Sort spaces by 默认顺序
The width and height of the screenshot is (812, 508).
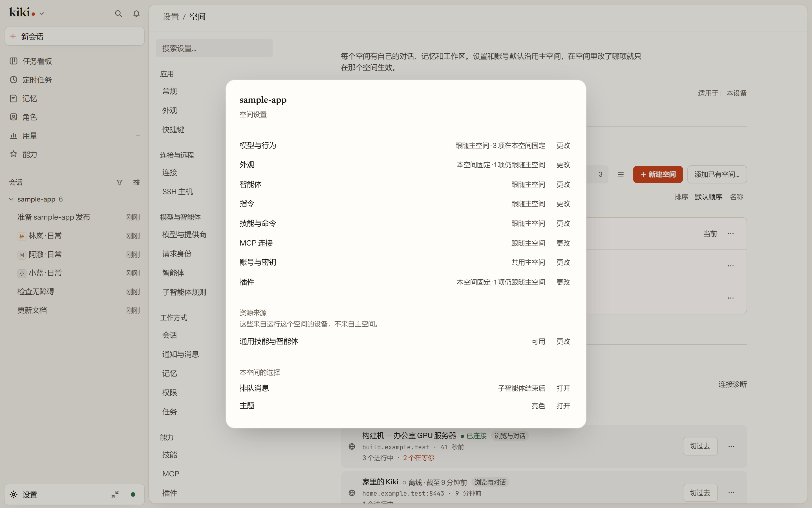[x=708, y=197]
